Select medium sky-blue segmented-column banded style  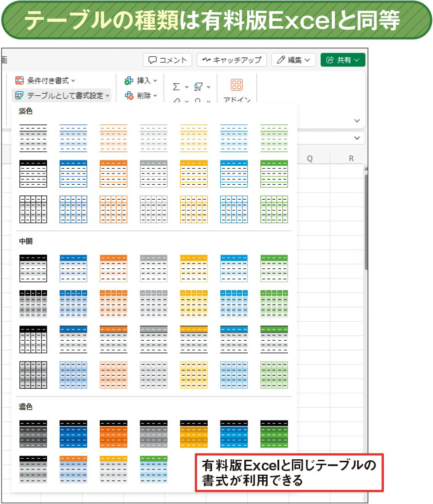pyautogui.click(x=234, y=304)
